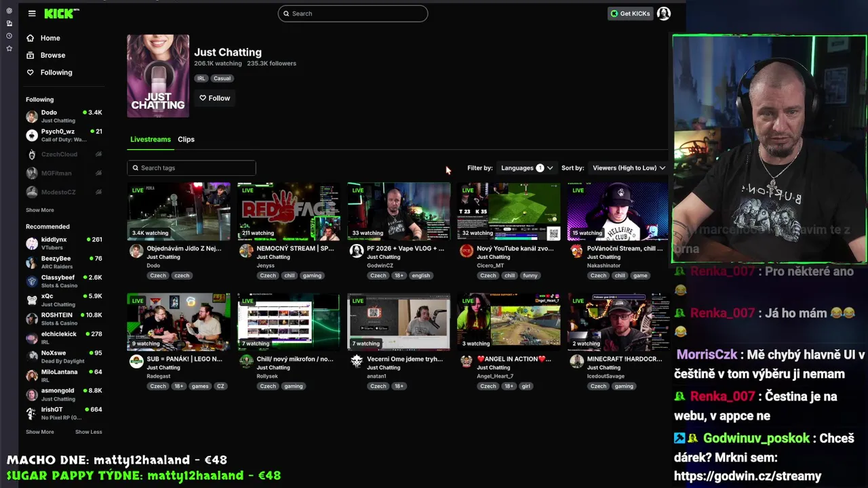Click the games tag on Radegast stream
The width and height of the screenshot is (868, 488).
pyautogui.click(x=200, y=386)
